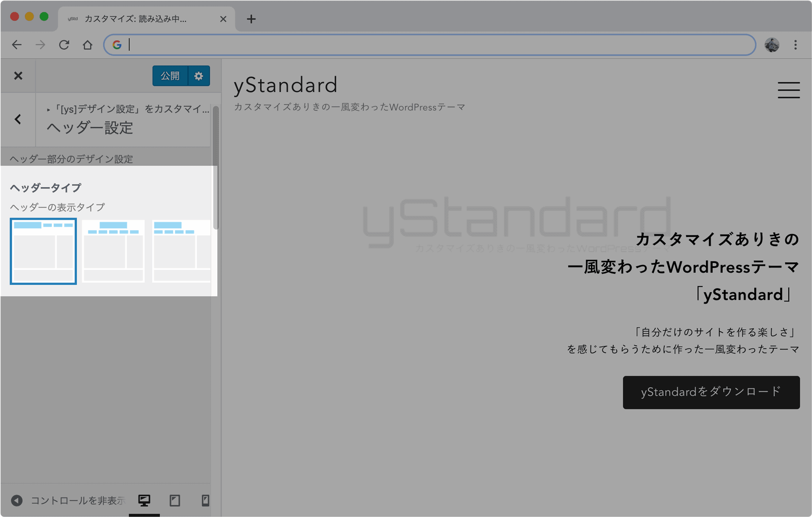Open the hamburger menu in site preview

point(789,90)
